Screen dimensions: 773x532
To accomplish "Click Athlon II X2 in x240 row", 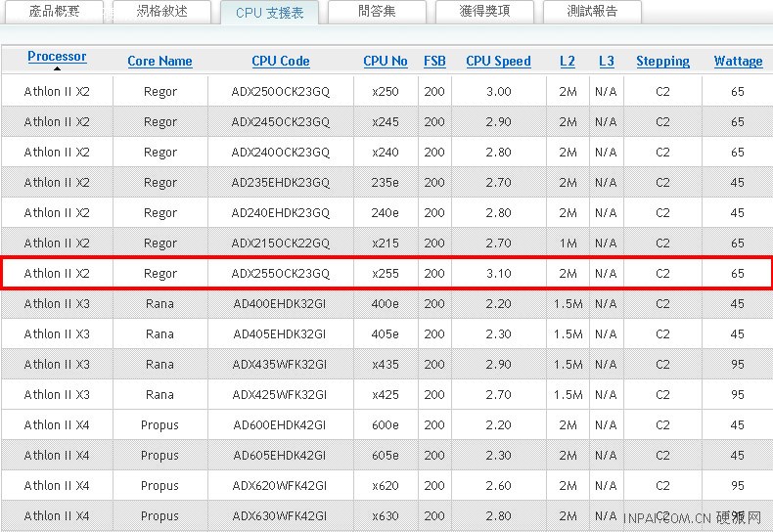I will coord(57,153).
